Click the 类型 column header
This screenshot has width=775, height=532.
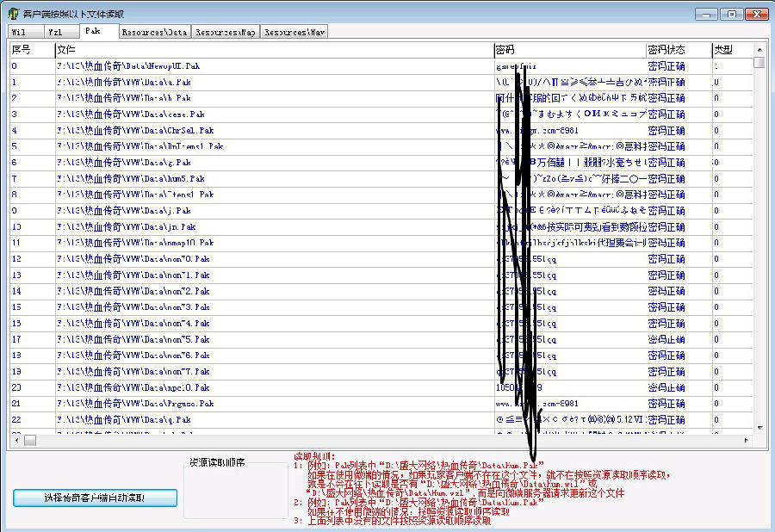pyautogui.click(x=733, y=50)
